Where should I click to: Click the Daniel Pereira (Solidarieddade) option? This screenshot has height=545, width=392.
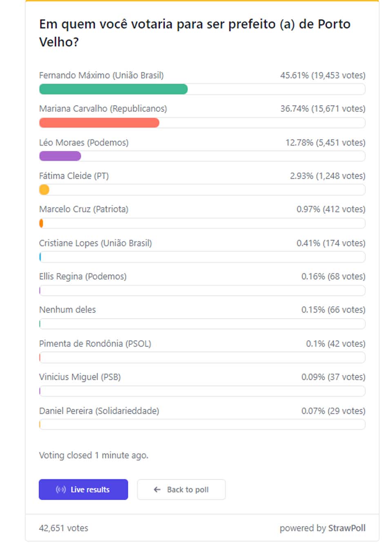[x=99, y=411]
